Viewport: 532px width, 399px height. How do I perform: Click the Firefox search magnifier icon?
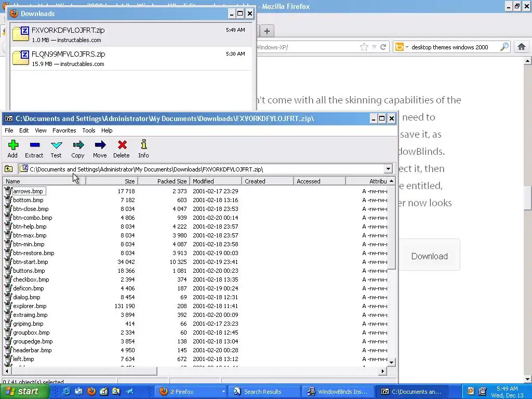point(504,46)
